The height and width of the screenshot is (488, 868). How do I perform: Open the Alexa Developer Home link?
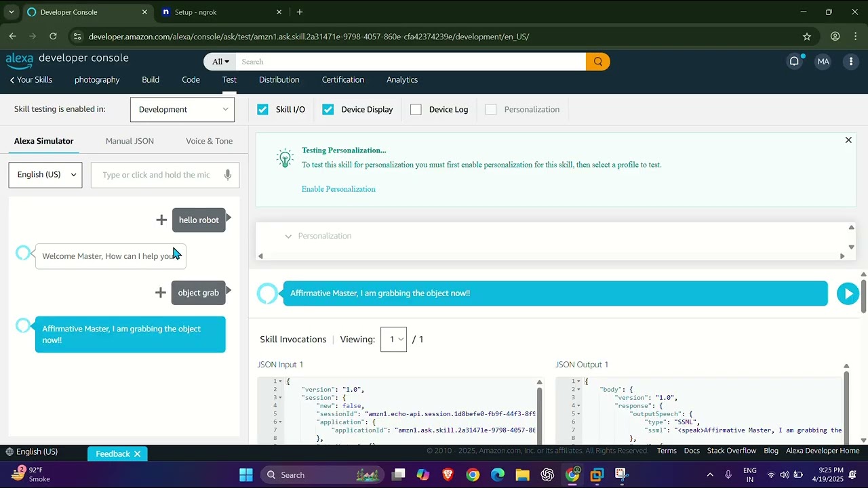(823, 451)
